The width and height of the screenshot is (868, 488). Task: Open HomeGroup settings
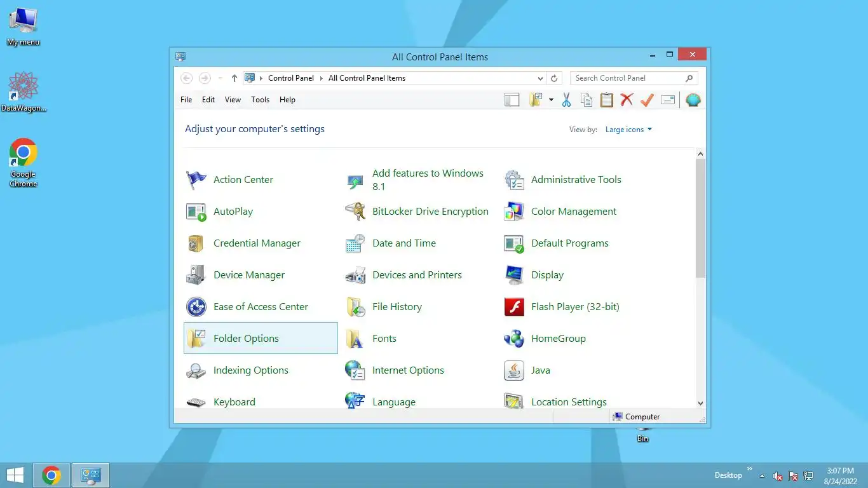pyautogui.click(x=545, y=339)
